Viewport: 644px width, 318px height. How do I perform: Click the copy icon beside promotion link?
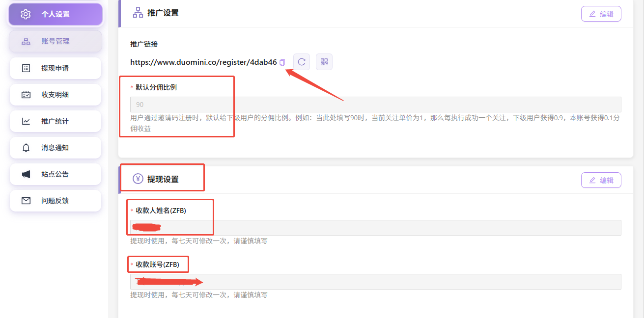(x=282, y=62)
